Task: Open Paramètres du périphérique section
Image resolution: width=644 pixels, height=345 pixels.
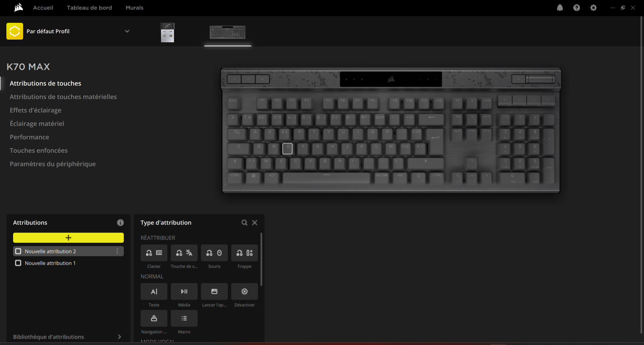Action: 53,164
